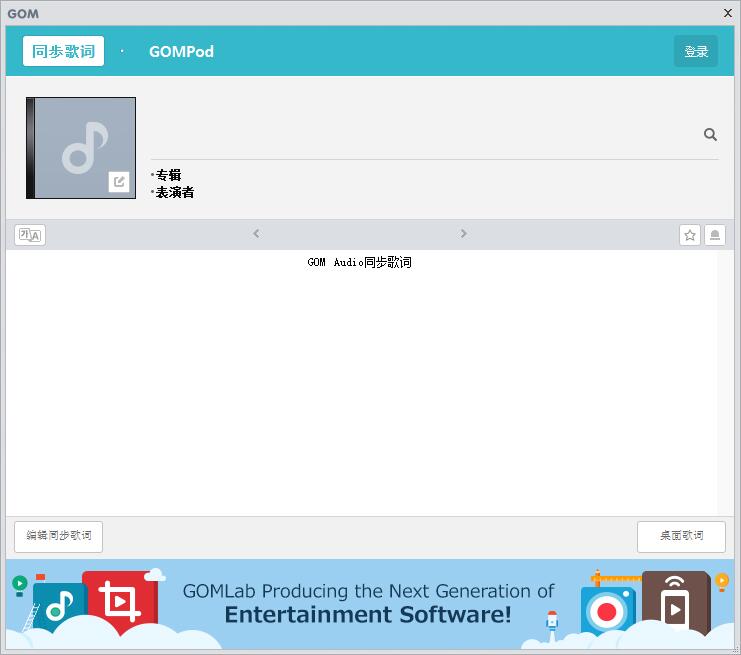Click the 表演者 performer label
The image size is (741, 655).
[x=175, y=192]
